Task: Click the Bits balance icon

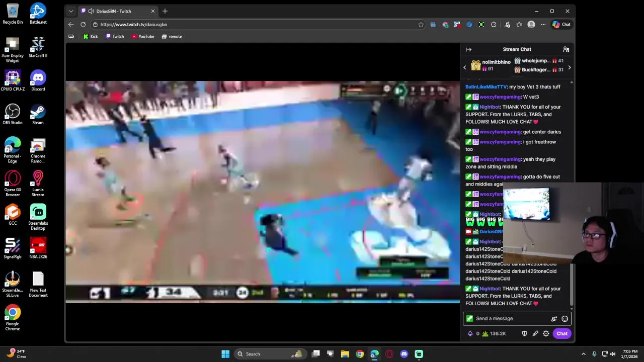Action: [470, 333]
